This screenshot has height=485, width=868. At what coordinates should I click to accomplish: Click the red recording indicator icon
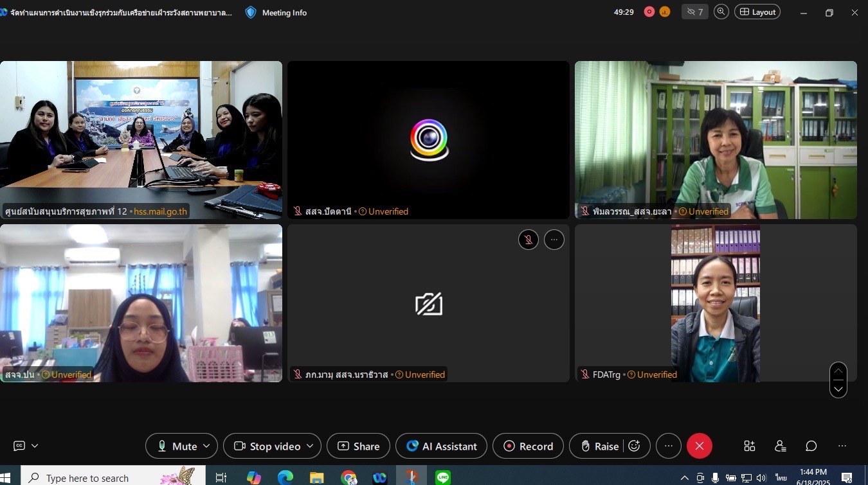[649, 12]
